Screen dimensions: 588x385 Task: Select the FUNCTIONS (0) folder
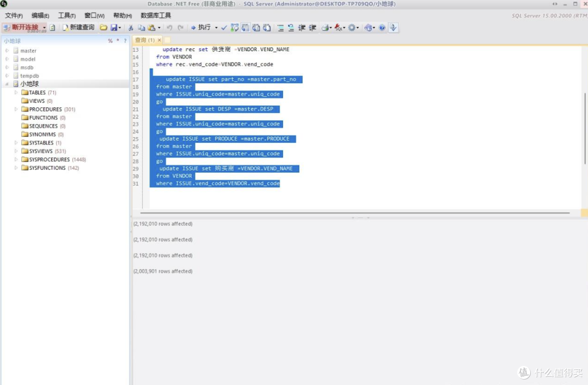tap(44, 118)
